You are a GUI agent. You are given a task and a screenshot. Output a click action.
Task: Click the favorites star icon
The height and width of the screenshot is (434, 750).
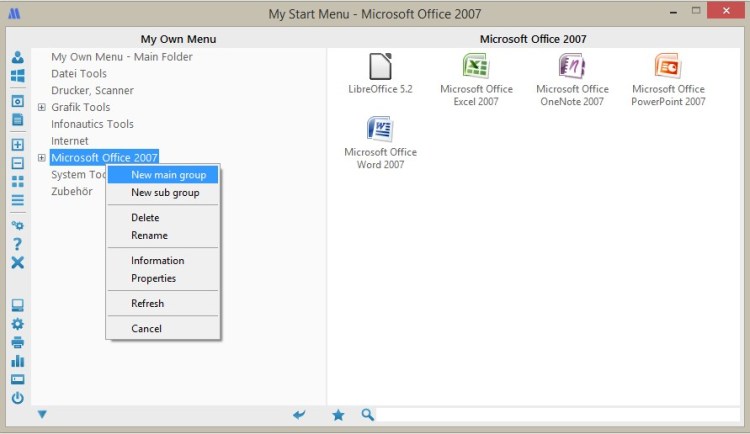[338, 415]
